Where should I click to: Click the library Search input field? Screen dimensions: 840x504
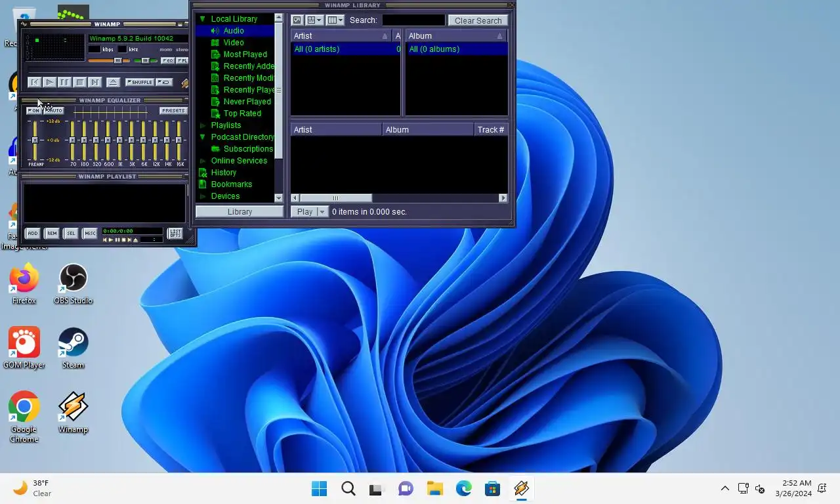click(413, 20)
